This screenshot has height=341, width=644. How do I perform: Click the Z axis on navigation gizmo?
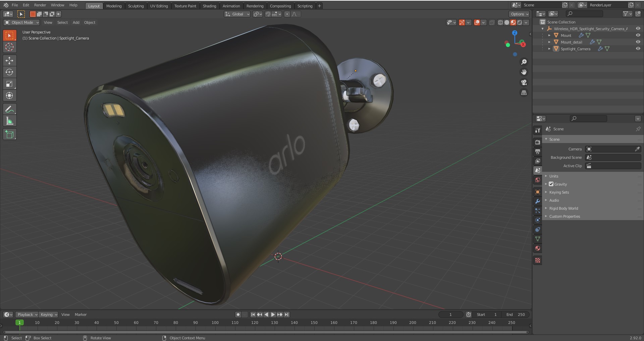pos(515,33)
